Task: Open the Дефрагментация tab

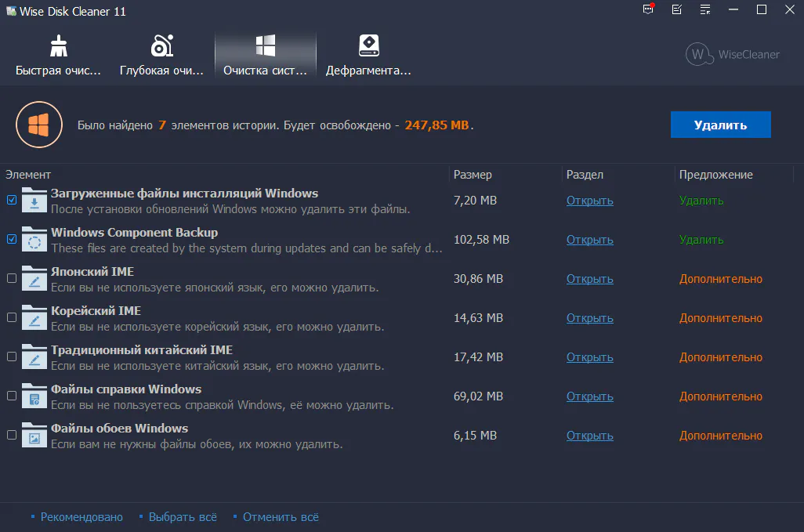Action: pyautogui.click(x=368, y=56)
